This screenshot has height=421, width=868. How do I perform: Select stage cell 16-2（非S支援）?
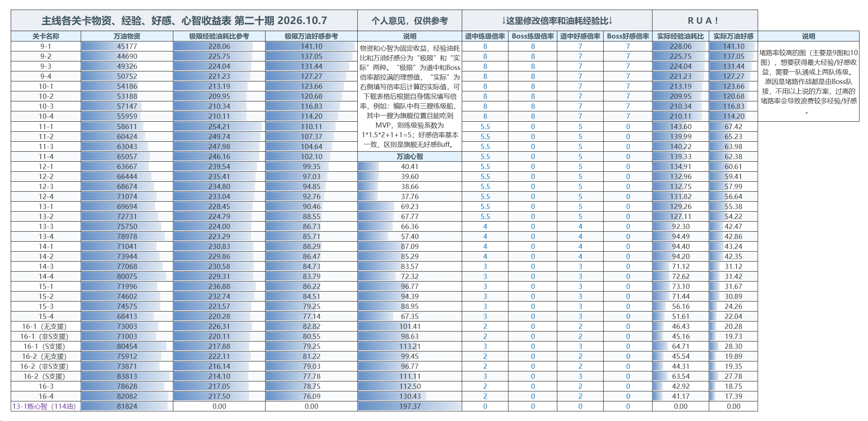coord(46,366)
